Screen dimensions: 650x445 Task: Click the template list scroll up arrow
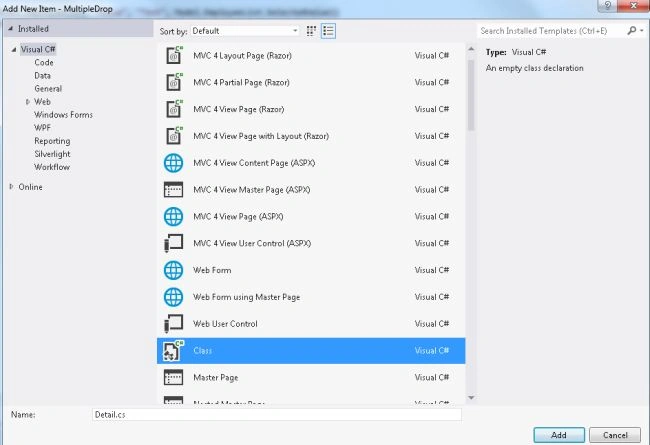471,49
